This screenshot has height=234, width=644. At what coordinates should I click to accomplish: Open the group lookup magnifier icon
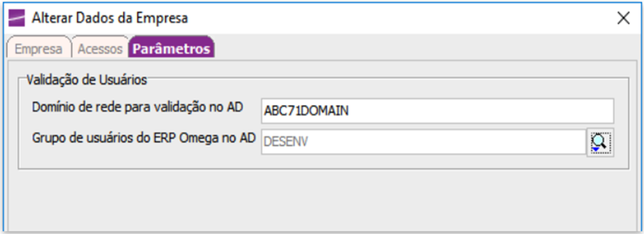coord(600,142)
